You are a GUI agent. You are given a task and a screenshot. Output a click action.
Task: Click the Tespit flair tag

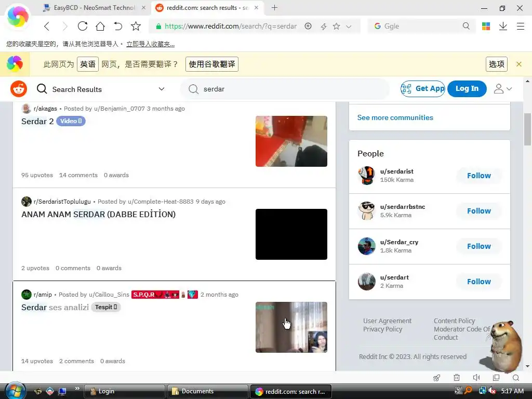pyautogui.click(x=106, y=307)
